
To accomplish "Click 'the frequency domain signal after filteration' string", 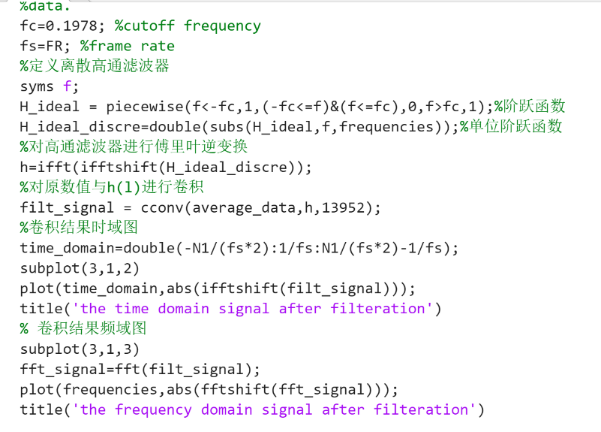I will point(274,410).
